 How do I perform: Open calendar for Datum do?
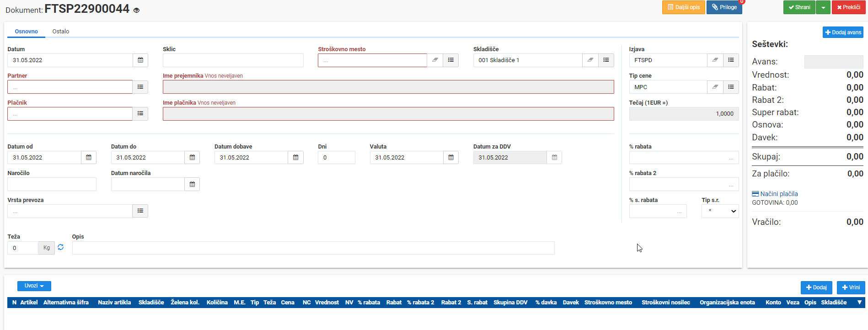192,158
